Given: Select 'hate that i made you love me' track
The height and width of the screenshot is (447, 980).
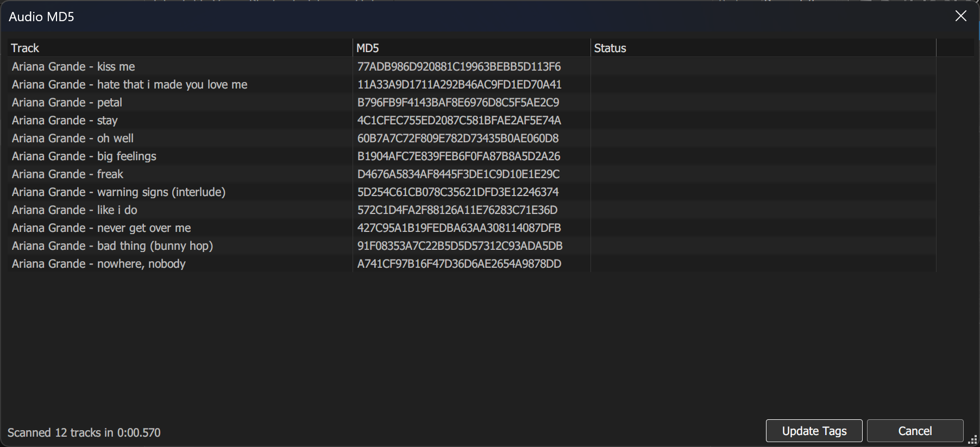Looking at the screenshot, I should pos(129,84).
